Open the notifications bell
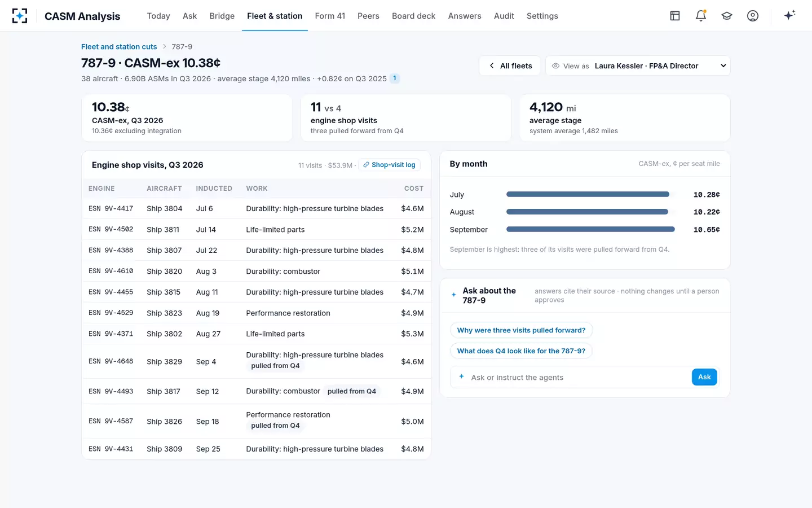This screenshot has width=812, height=508. (701, 16)
